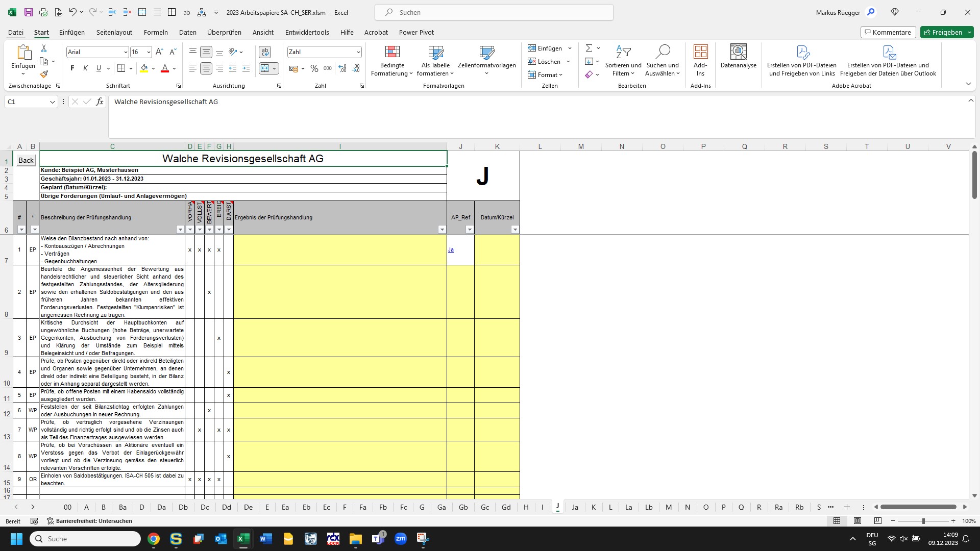
Task: Switch to the Einfügen ribbon tab
Action: [72, 32]
